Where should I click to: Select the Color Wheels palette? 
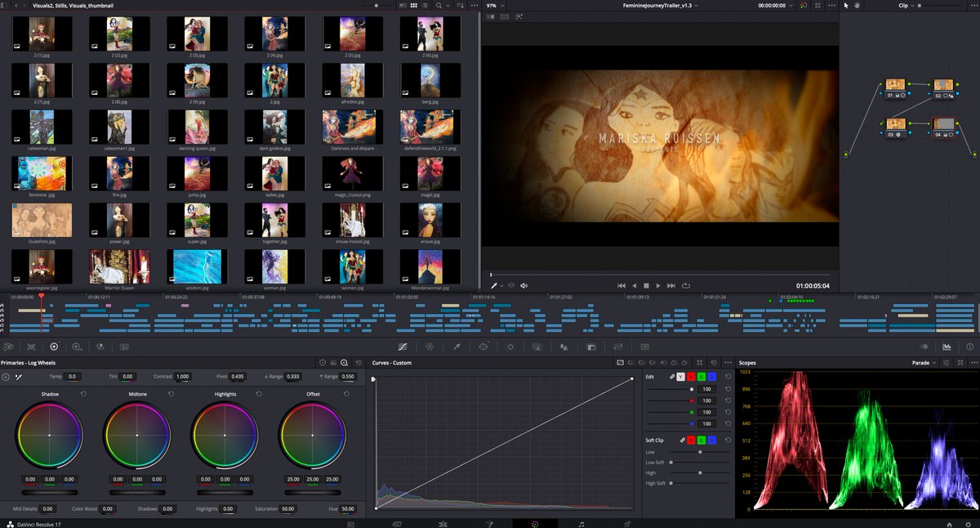54,347
